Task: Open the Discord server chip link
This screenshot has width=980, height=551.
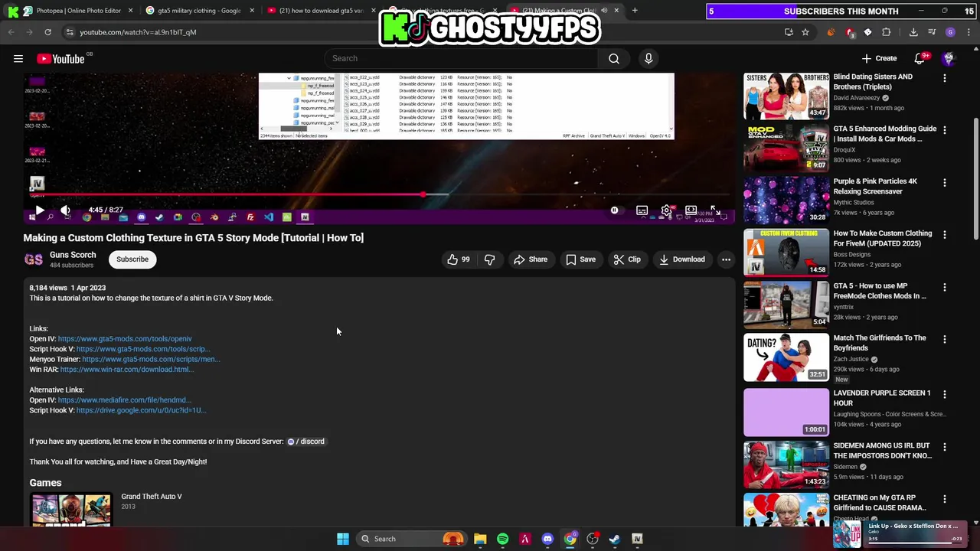Action: pyautogui.click(x=306, y=442)
